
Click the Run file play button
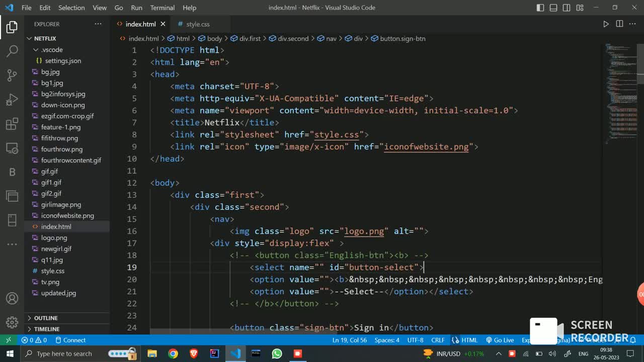click(x=606, y=24)
